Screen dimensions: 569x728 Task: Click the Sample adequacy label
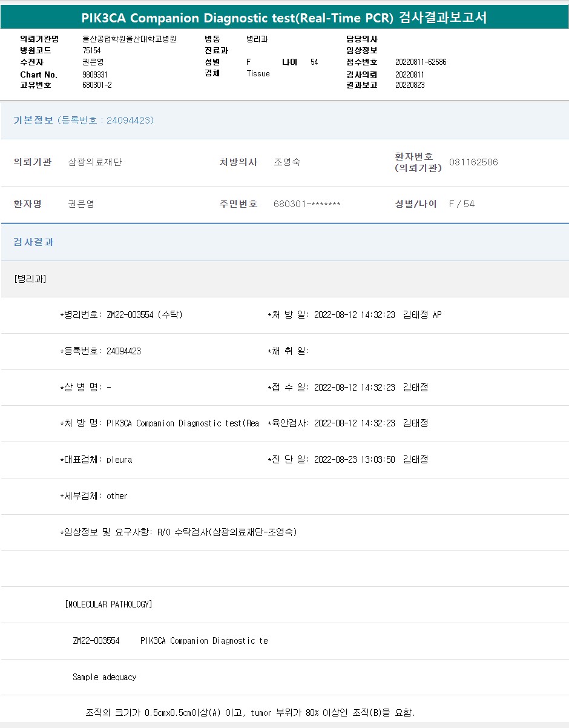[104, 677]
